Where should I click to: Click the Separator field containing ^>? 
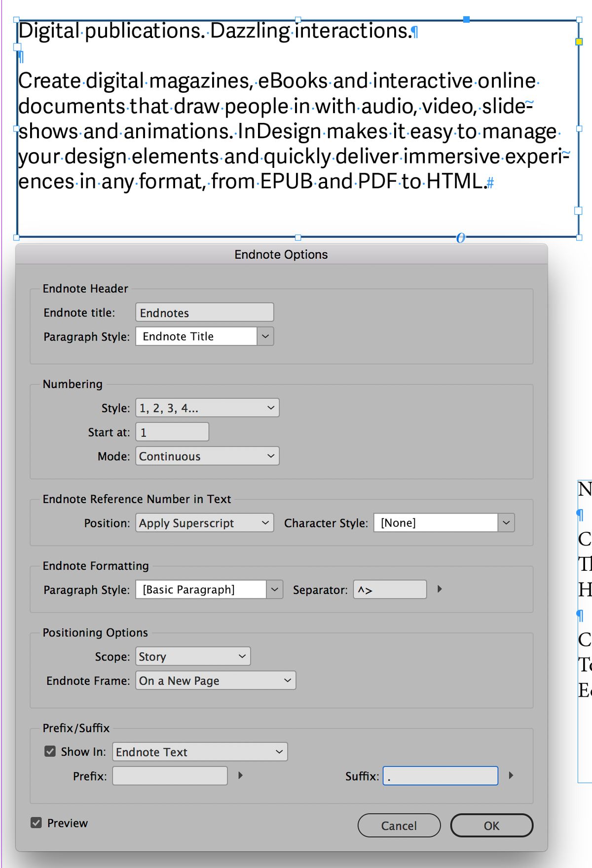(x=389, y=589)
